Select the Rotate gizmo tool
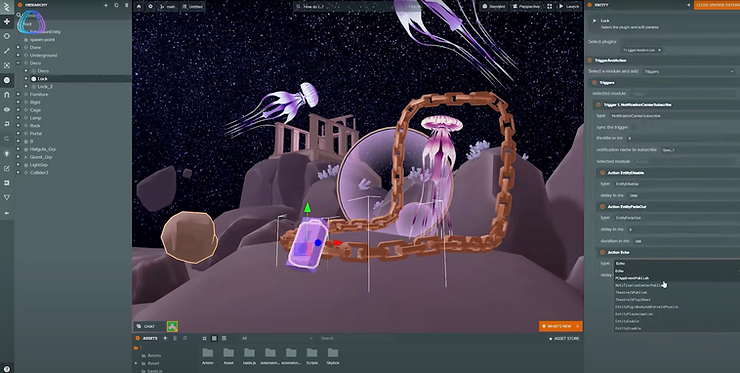Viewport: 740px width, 373px height. tap(7, 36)
